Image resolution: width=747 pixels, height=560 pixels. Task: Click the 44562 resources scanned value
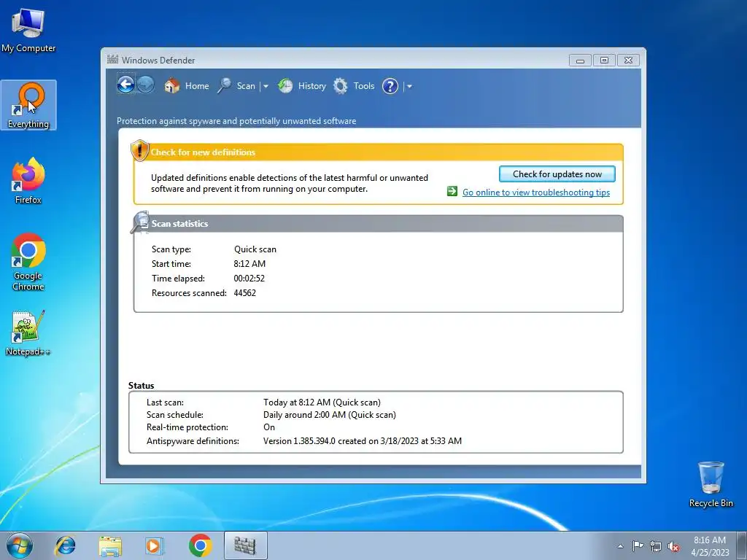tap(245, 293)
